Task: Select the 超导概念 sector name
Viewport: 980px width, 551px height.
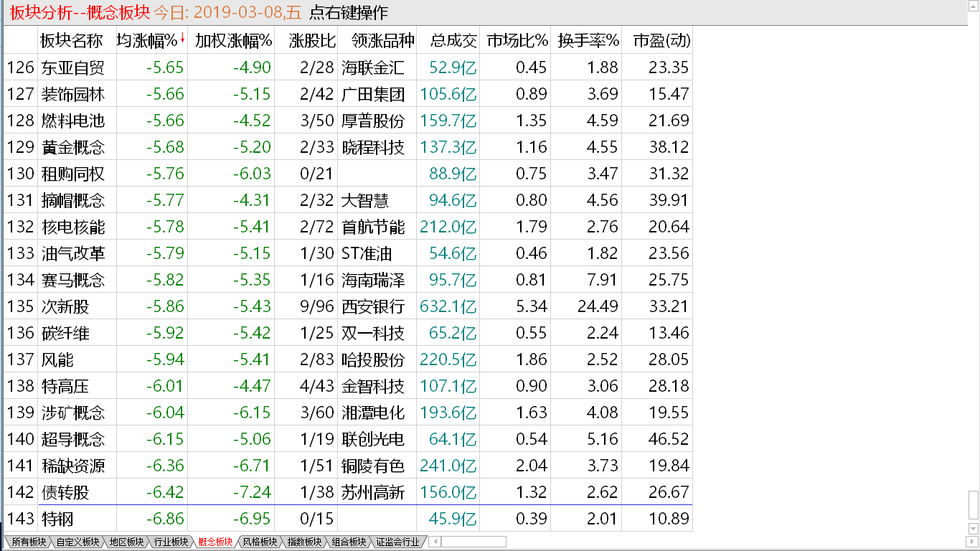Action: point(73,439)
